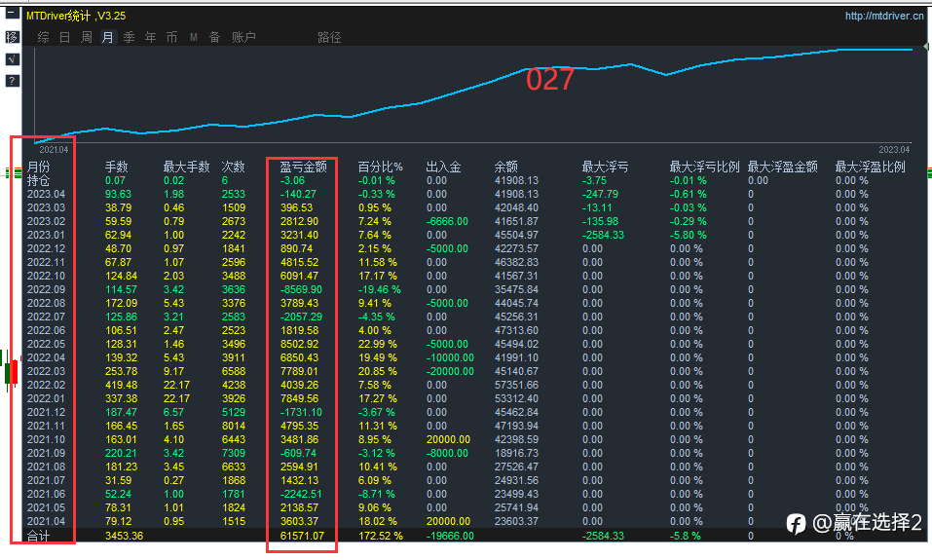Switch to the 季 quarterly tab
Image resolution: width=932 pixels, height=560 pixels.
(x=129, y=37)
